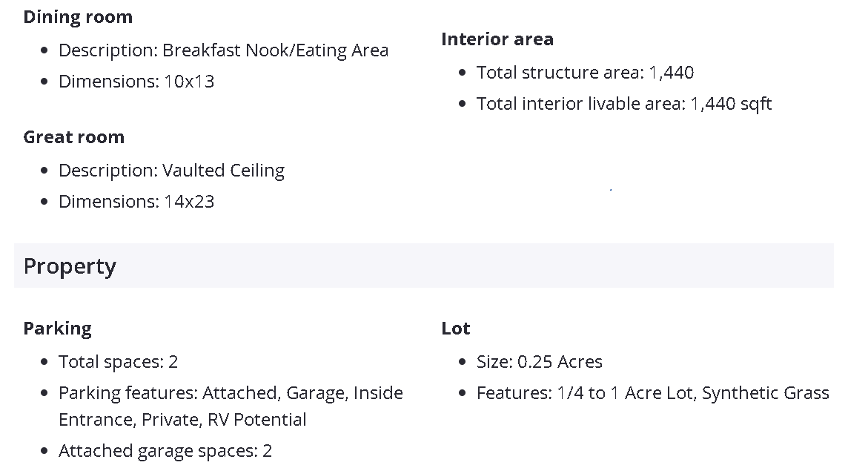Viewport: 868px width, 468px height.
Task: Click Attached garage spaces: 2 line
Action: tap(165, 452)
